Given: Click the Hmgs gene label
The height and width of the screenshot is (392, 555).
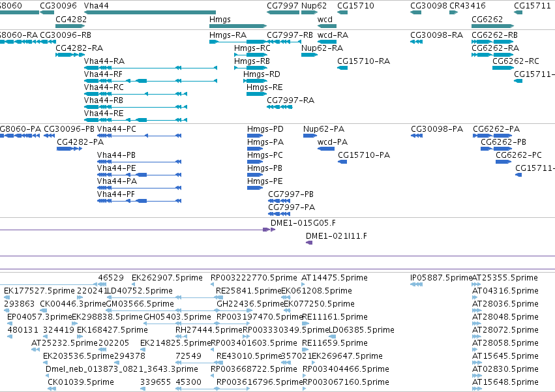Looking at the screenshot, I should click(x=220, y=20).
